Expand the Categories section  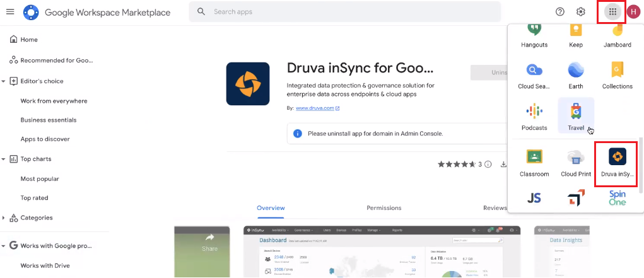click(3, 217)
